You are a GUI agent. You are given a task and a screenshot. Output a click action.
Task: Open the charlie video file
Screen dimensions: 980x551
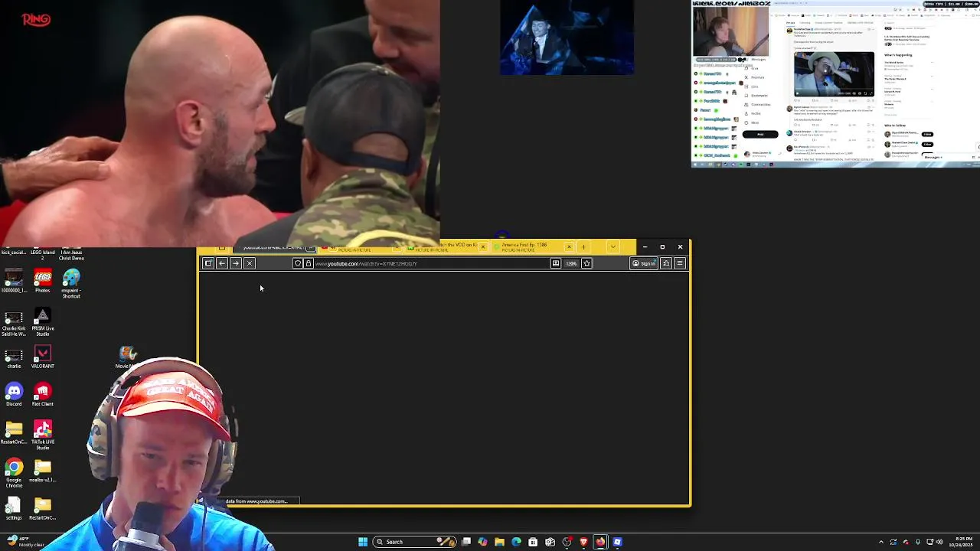click(x=14, y=358)
